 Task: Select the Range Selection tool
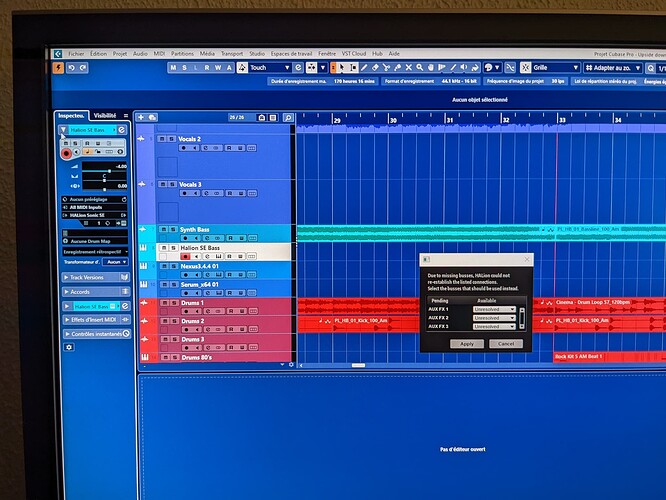coord(353,68)
